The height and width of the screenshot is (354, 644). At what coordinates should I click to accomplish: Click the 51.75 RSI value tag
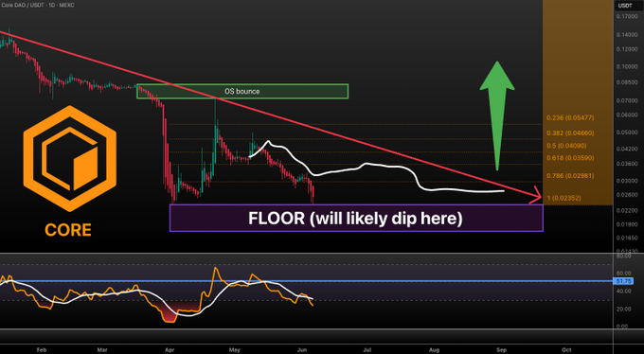pos(624,281)
